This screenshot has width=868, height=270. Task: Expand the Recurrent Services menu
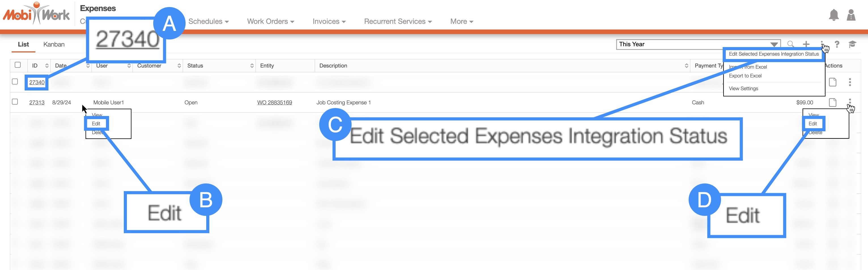pyautogui.click(x=398, y=21)
